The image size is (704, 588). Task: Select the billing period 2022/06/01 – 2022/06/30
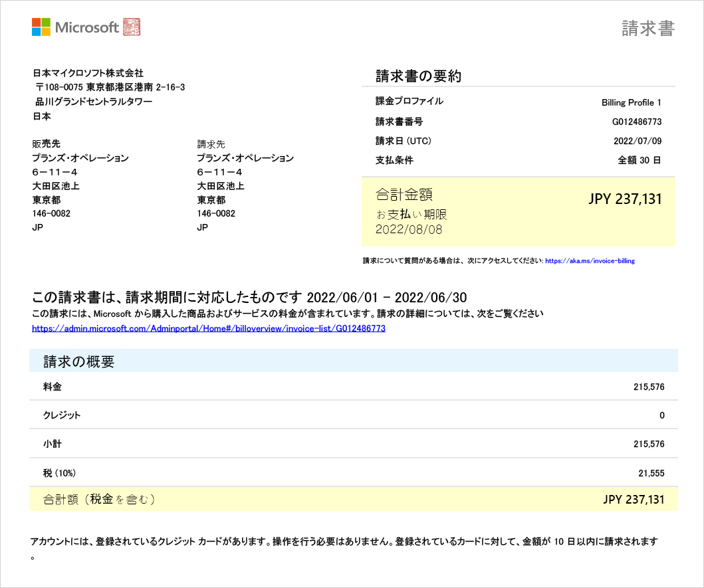point(387,297)
